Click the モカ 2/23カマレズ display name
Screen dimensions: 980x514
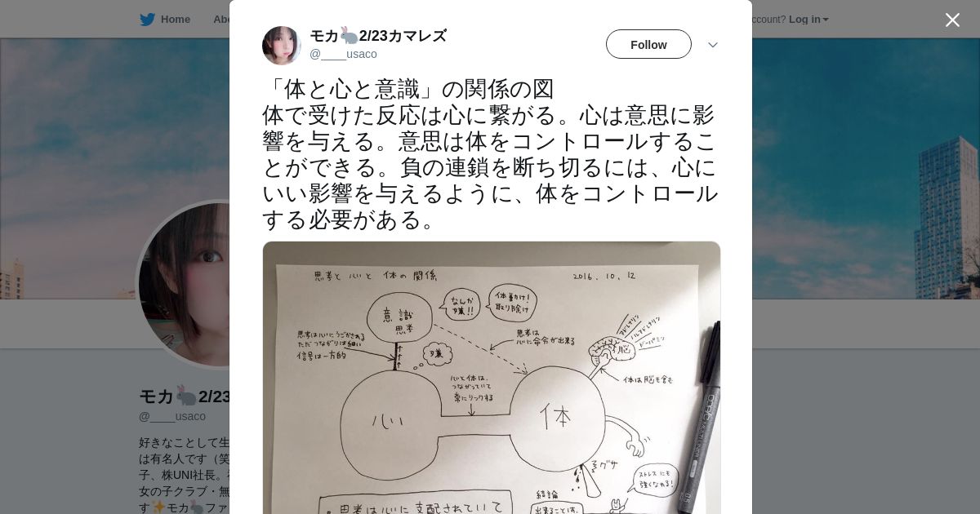pos(378,36)
